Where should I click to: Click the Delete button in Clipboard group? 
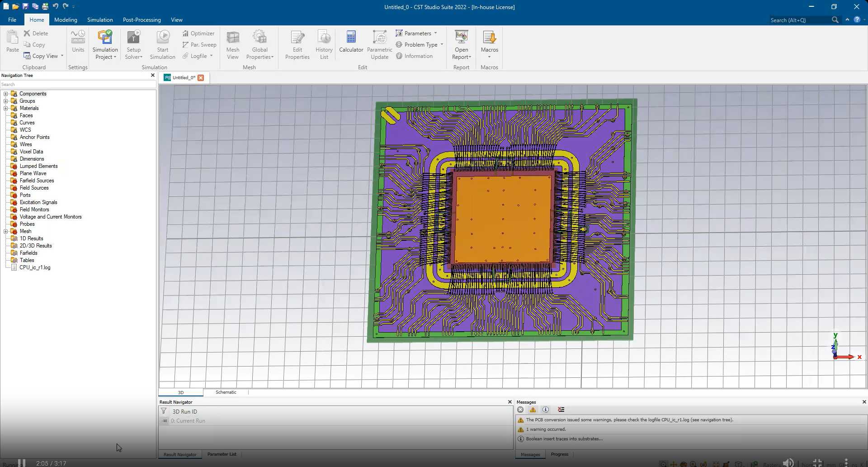pyautogui.click(x=36, y=33)
